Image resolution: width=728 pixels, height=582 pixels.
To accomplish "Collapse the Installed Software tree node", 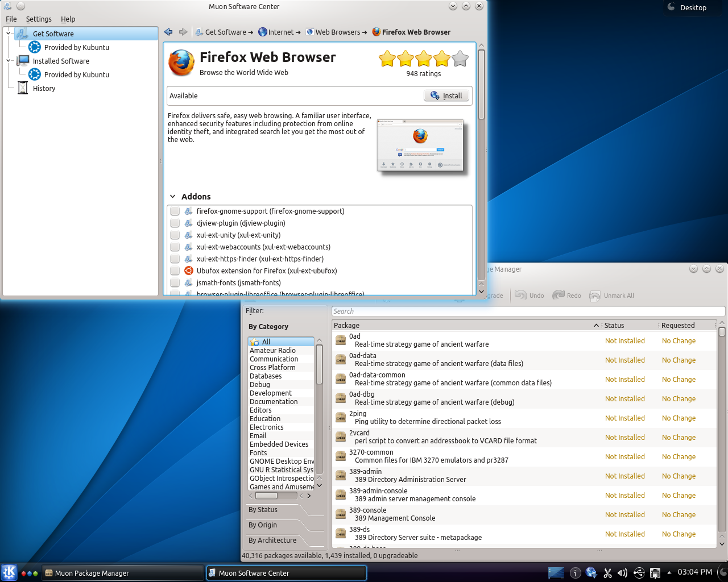I will pos(8,61).
